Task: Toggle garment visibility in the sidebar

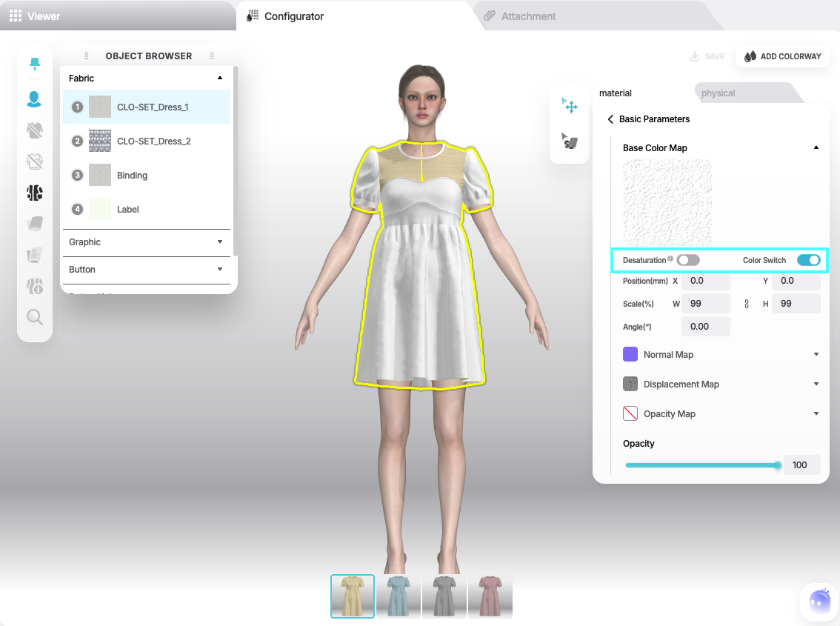Action: click(x=35, y=130)
